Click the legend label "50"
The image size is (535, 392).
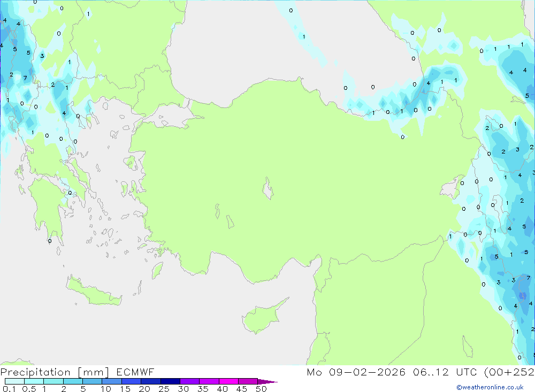click(x=261, y=389)
